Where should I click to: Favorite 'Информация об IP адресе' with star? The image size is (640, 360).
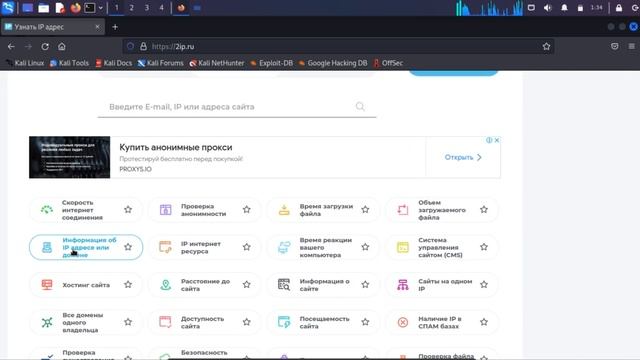128,247
